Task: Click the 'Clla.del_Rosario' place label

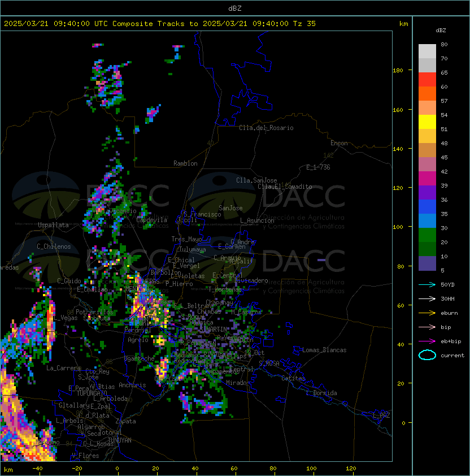Action: click(266, 128)
